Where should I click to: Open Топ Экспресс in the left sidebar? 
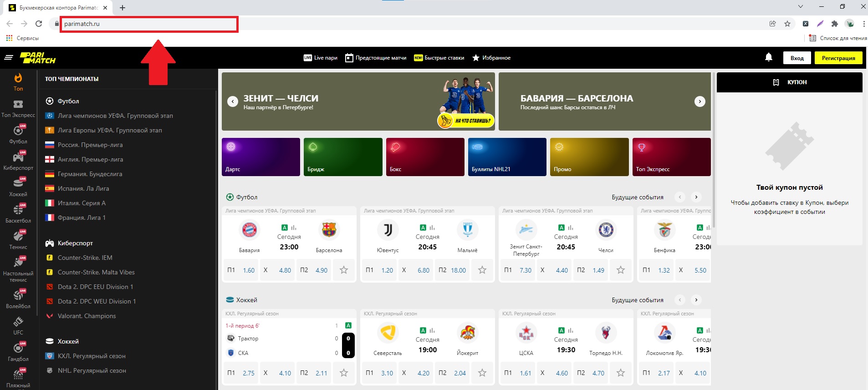(18, 109)
